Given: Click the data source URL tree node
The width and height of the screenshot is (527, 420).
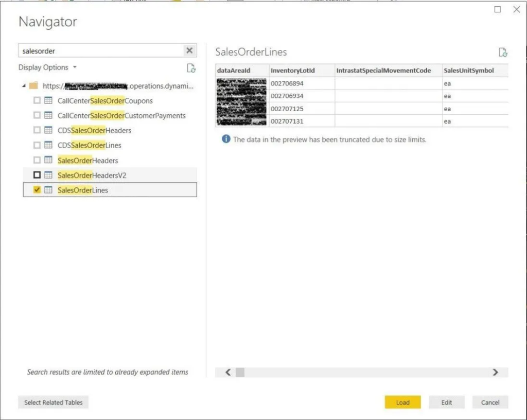Looking at the screenshot, I should click(118, 86).
